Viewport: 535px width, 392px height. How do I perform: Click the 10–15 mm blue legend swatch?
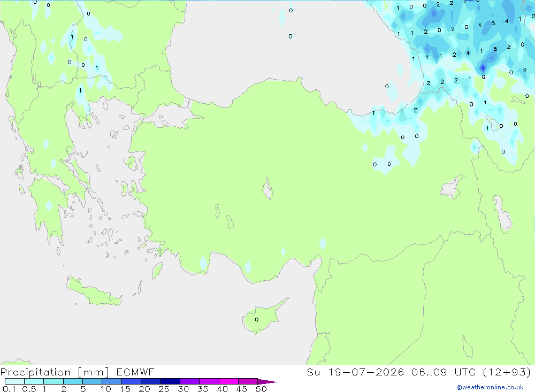coord(112,381)
